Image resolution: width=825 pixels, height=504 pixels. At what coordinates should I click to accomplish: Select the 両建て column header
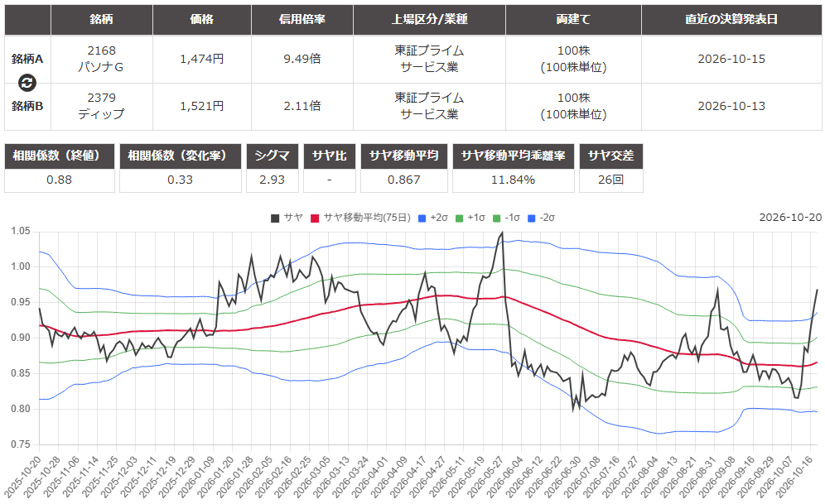coord(573,19)
